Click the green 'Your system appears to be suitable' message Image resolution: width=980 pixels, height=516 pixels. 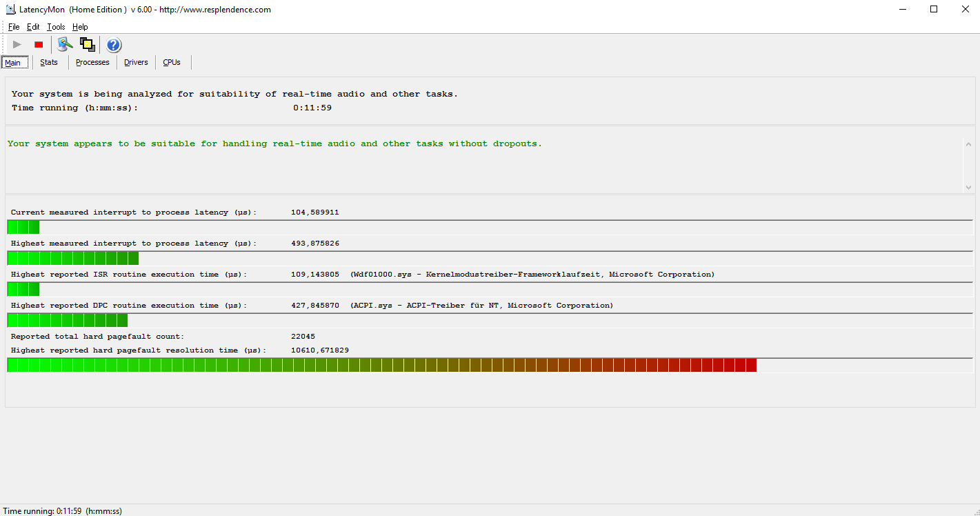pos(274,144)
